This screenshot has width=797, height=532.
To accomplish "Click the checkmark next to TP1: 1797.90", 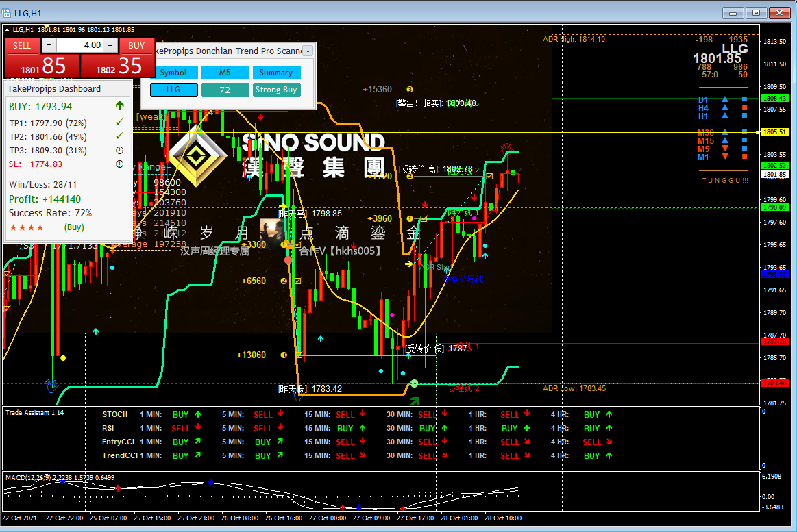I will click(x=119, y=123).
